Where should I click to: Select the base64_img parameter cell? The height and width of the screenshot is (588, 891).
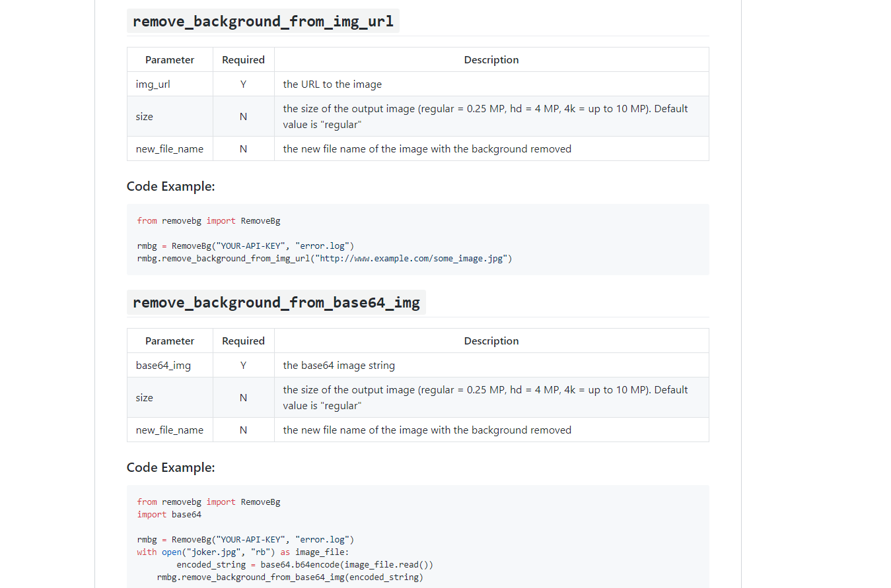tap(163, 365)
